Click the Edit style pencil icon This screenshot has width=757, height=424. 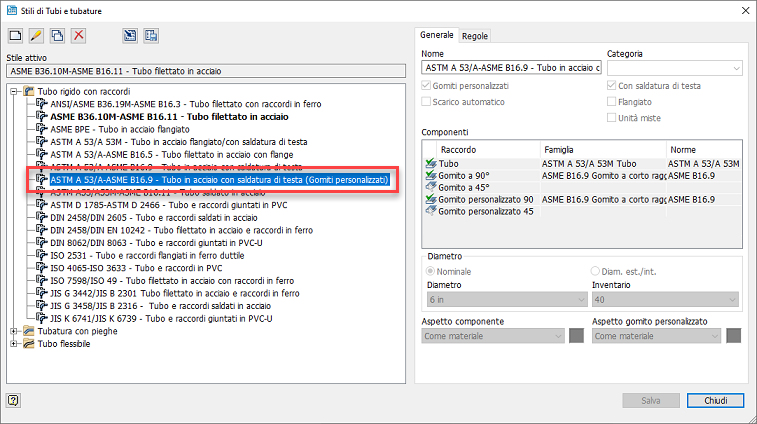click(x=36, y=35)
